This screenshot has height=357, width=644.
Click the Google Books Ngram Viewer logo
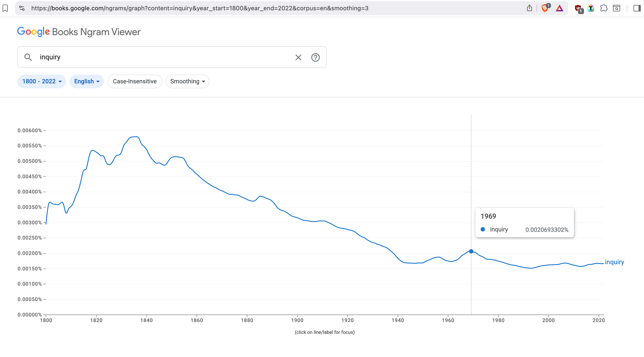[x=79, y=32]
